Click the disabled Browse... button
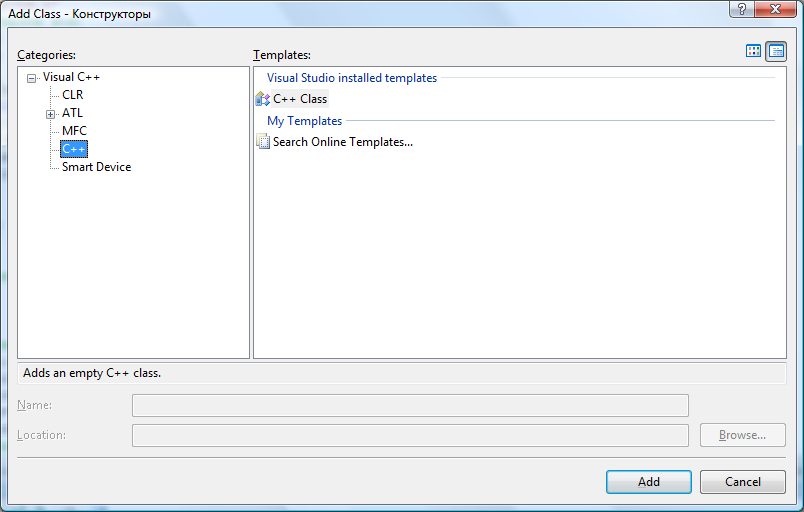The image size is (804, 512). (x=742, y=435)
